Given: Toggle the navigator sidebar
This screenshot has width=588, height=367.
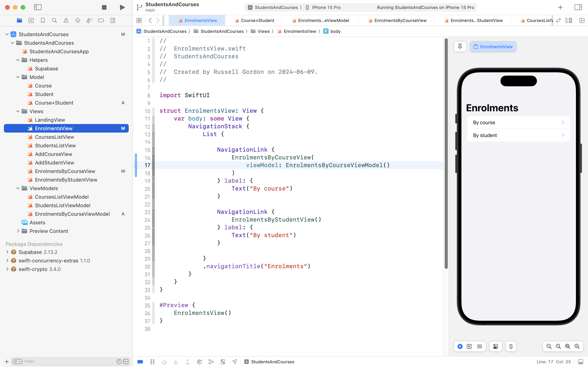Looking at the screenshot, I should coord(38,7).
